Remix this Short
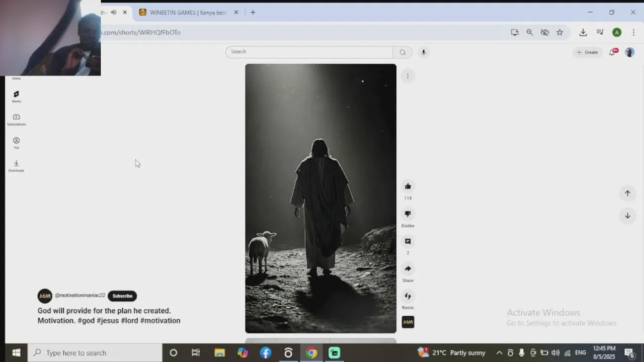The width and height of the screenshot is (644, 362). pos(408,296)
